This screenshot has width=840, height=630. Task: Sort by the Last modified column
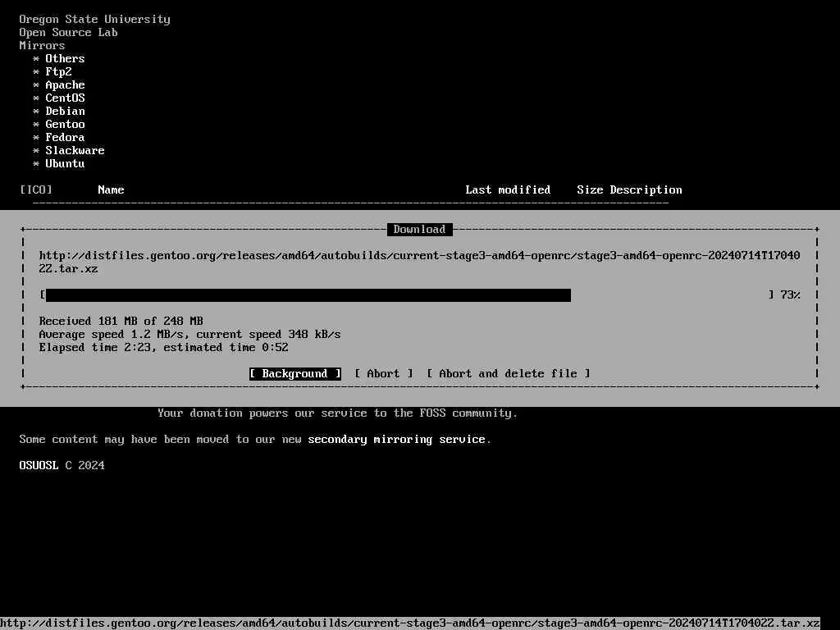coord(508,189)
